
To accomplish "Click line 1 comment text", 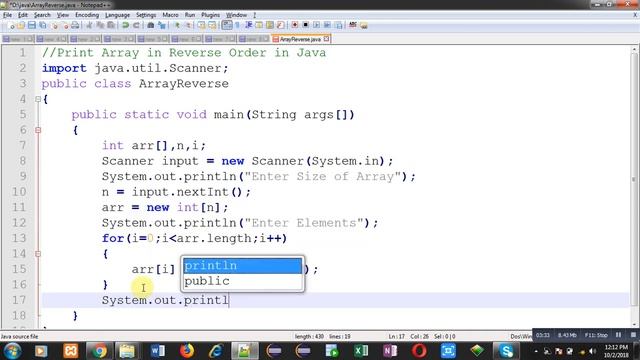I will tap(184, 53).
